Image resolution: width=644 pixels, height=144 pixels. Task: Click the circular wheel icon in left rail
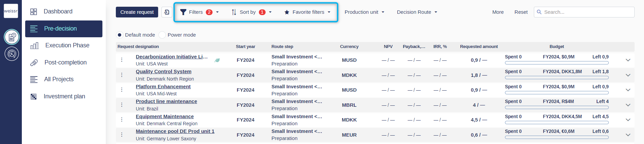pyautogui.click(x=12, y=54)
